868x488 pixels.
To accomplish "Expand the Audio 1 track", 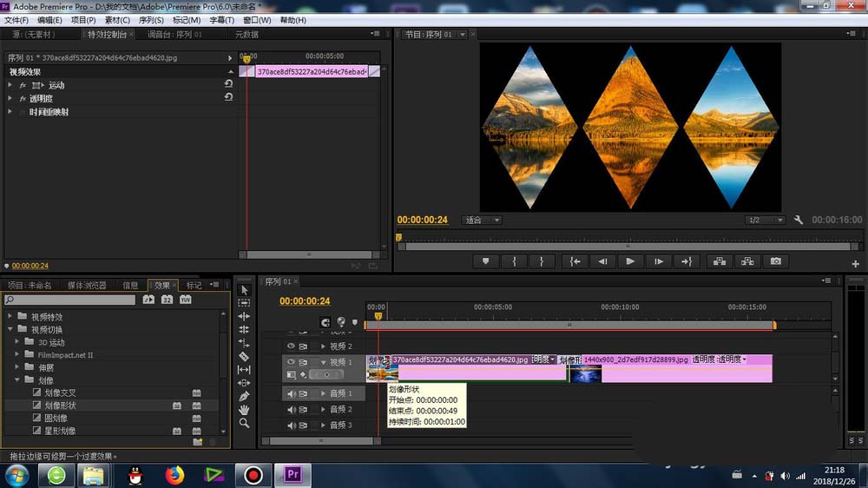I will coord(323,393).
